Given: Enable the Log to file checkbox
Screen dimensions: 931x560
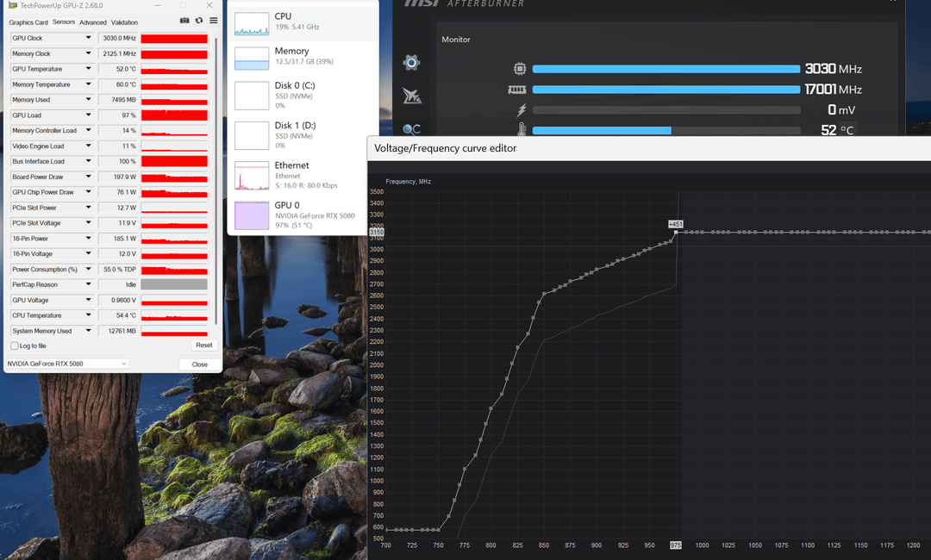Looking at the screenshot, I should coord(14,345).
